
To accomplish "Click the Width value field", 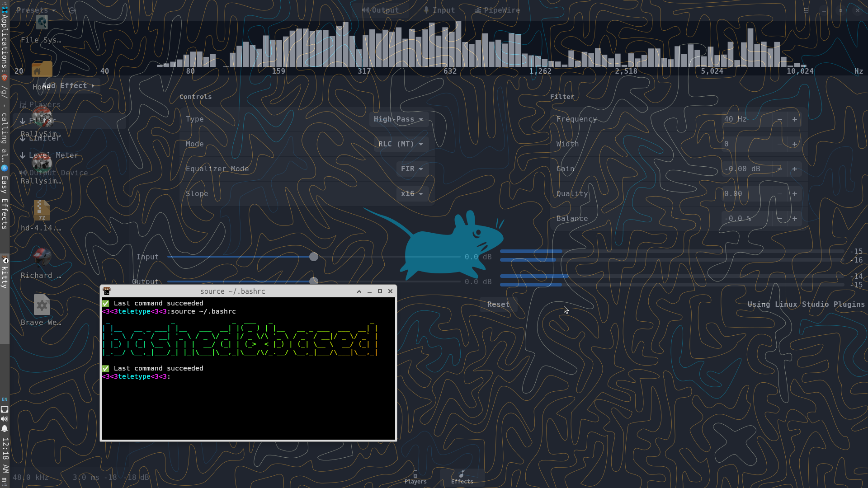I will (x=747, y=144).
